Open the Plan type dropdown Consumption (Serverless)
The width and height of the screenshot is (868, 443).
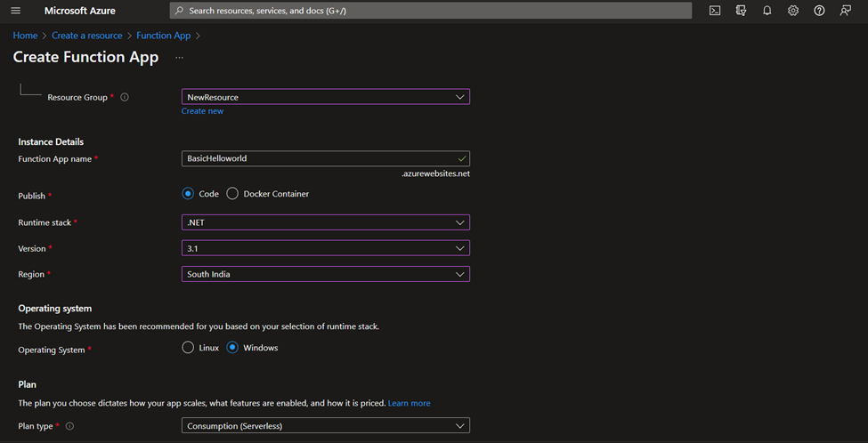[326, 425]
